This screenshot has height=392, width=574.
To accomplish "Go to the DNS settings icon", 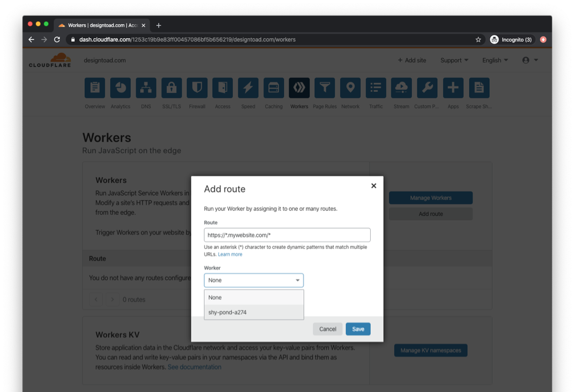I will (x=146, y=88).
